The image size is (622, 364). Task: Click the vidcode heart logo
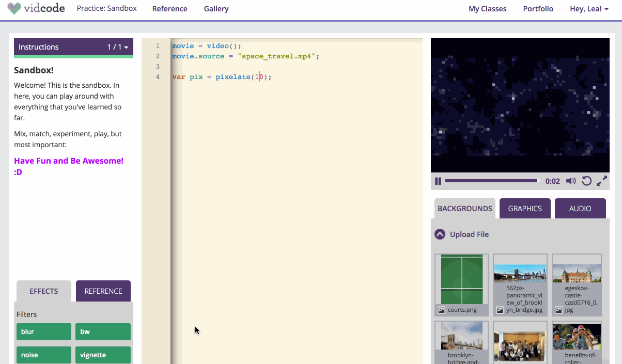(14, 8)
